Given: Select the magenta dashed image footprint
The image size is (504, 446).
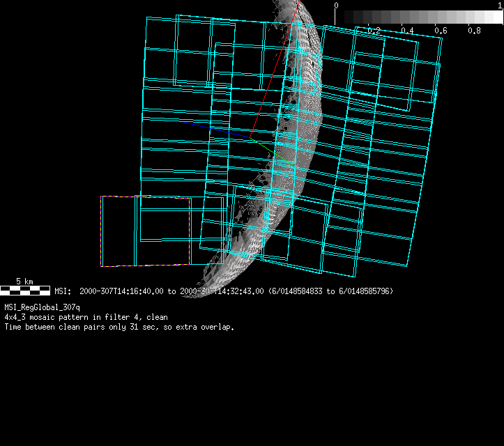Looking at the screenshot, I should point(102,230).
